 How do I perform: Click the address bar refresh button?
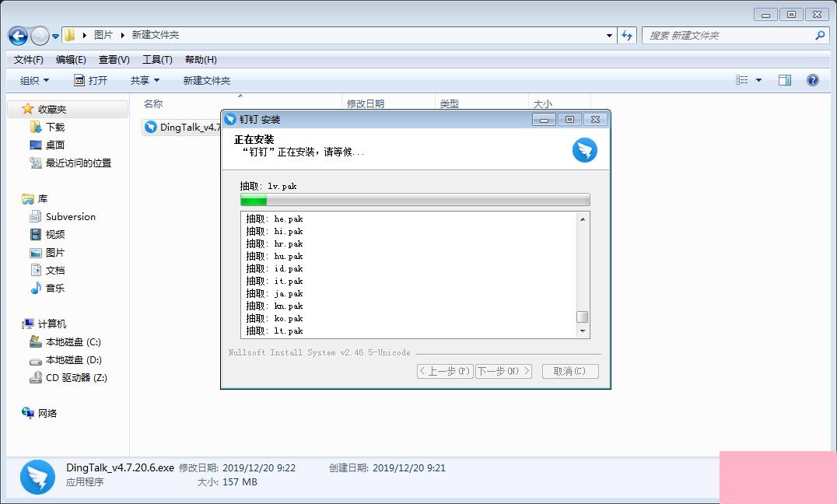coord(627,36)
